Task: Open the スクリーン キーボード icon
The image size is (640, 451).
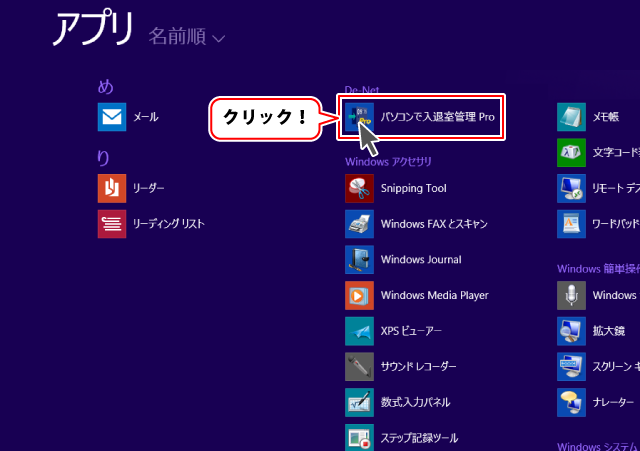Action: coord(571,367)
